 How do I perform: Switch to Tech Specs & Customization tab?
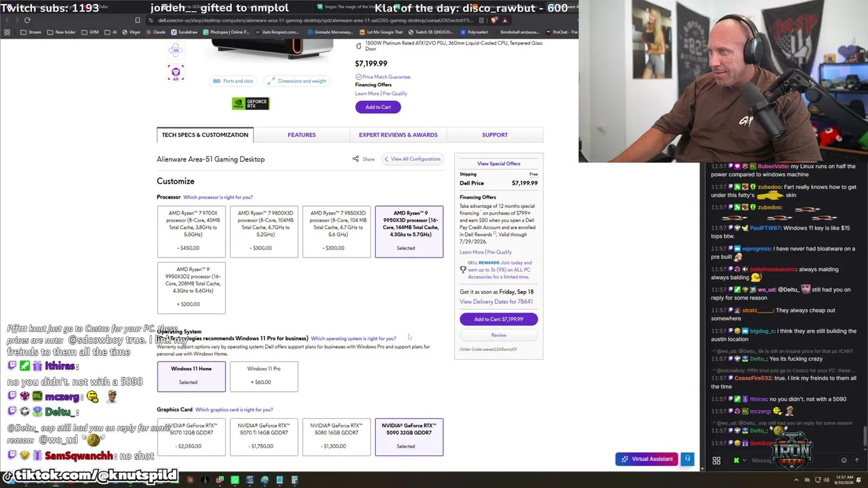[205, 135]
